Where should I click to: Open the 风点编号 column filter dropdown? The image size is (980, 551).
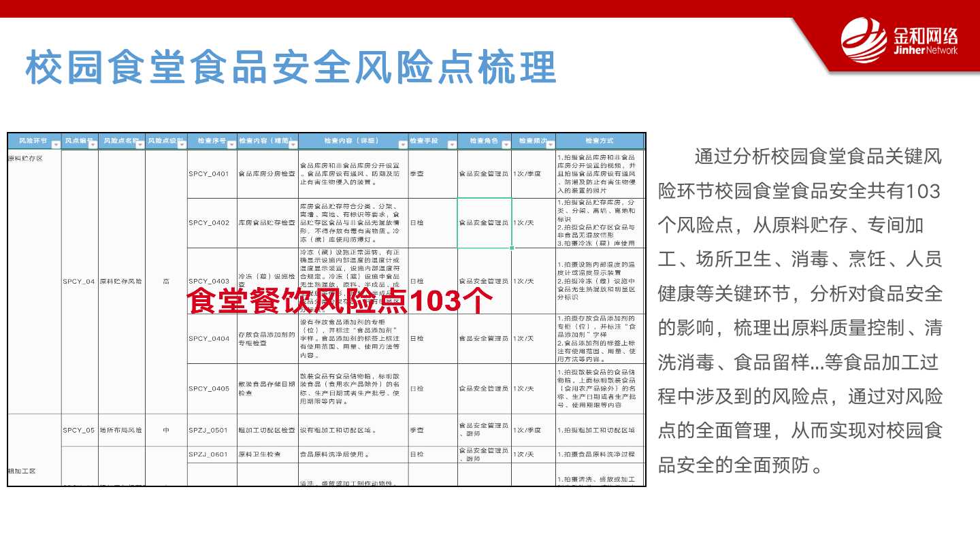pos(93,144)
